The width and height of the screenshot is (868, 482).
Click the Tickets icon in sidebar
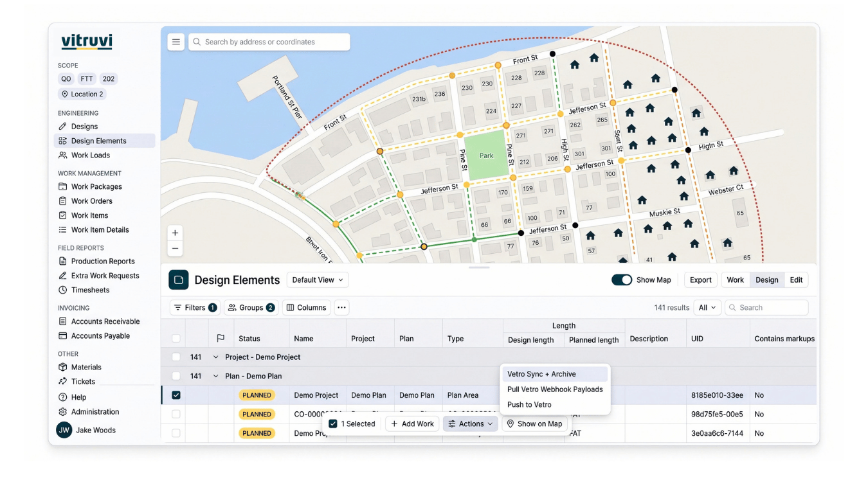pos(62,382)
